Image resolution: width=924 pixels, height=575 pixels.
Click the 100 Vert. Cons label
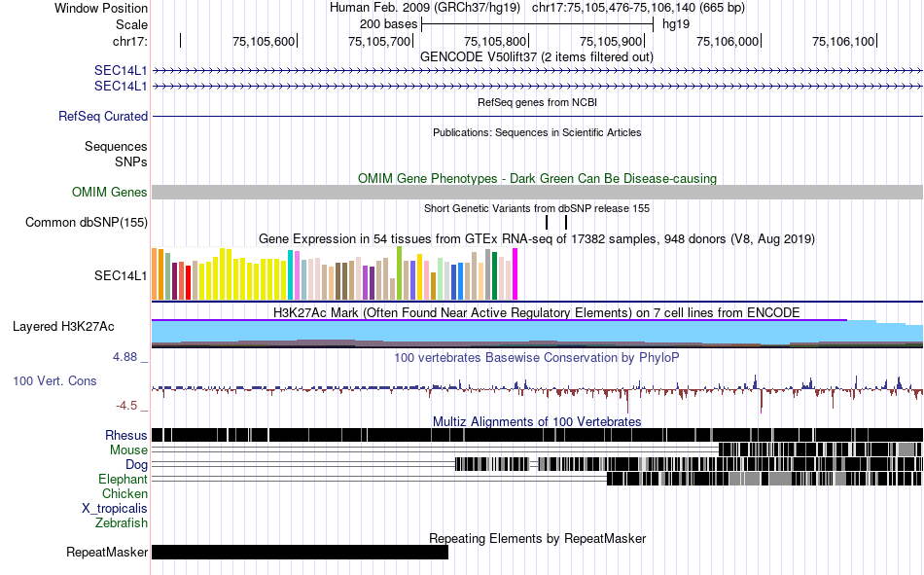(x=54, y=381)
